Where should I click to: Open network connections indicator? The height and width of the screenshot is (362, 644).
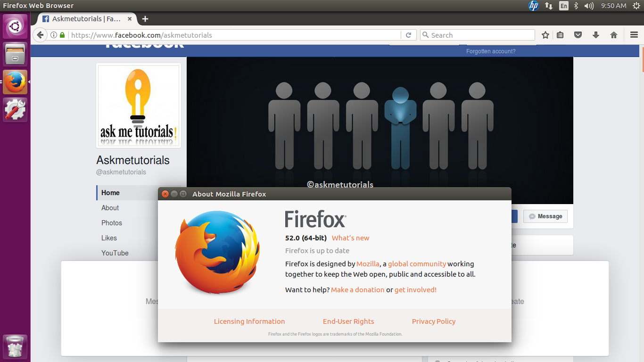pyautogui.click(x=549, y=6)
